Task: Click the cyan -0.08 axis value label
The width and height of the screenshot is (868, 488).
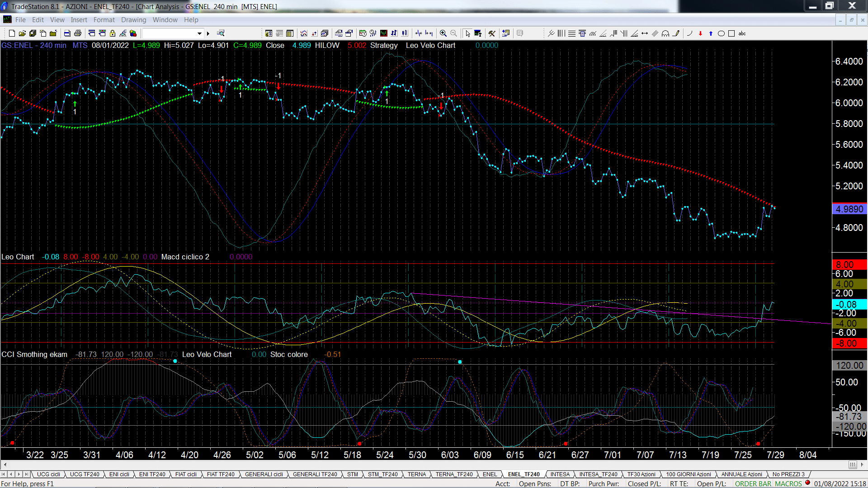Action: tap(849, 305)
